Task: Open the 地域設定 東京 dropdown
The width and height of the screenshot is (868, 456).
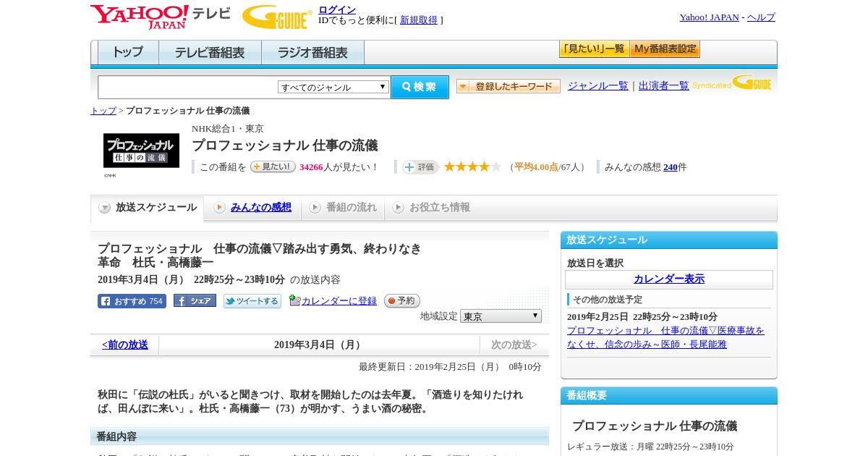Action: [x=501, y=316]
